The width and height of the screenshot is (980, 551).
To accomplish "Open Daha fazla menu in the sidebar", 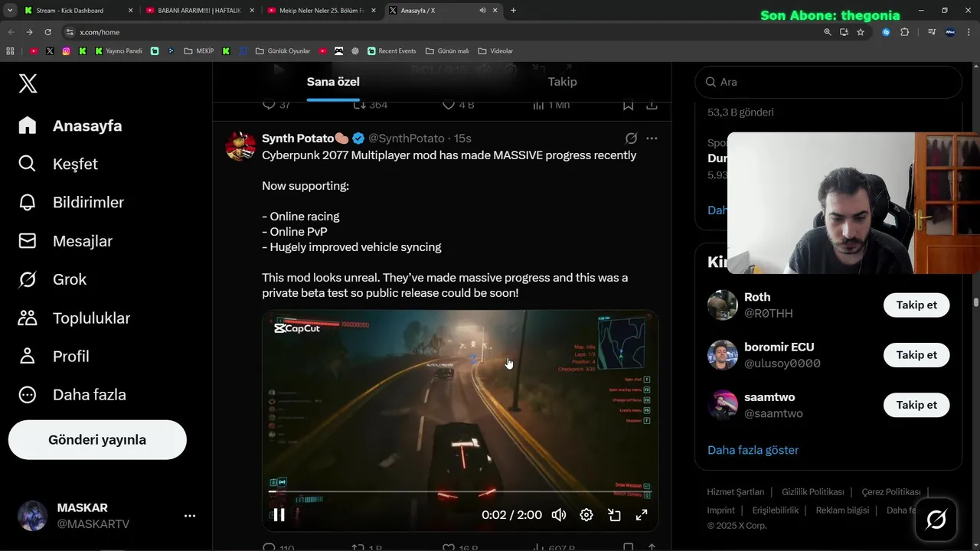I will 72,395.
